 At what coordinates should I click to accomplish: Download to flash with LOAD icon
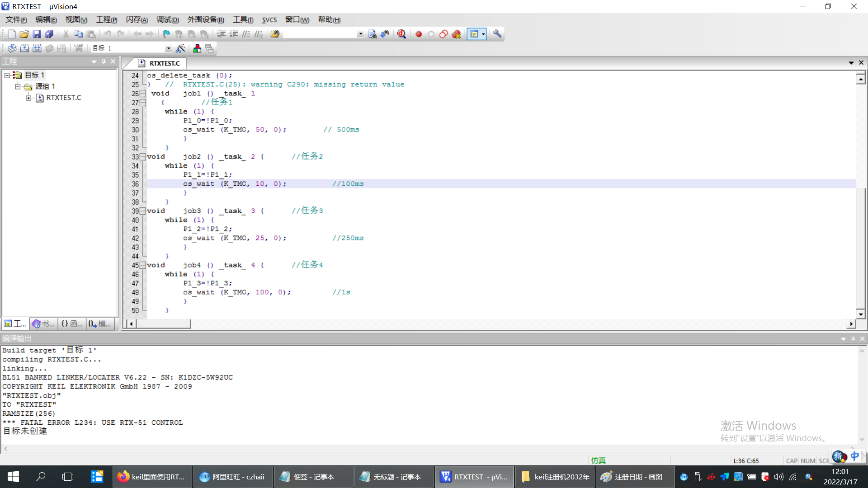79,48
